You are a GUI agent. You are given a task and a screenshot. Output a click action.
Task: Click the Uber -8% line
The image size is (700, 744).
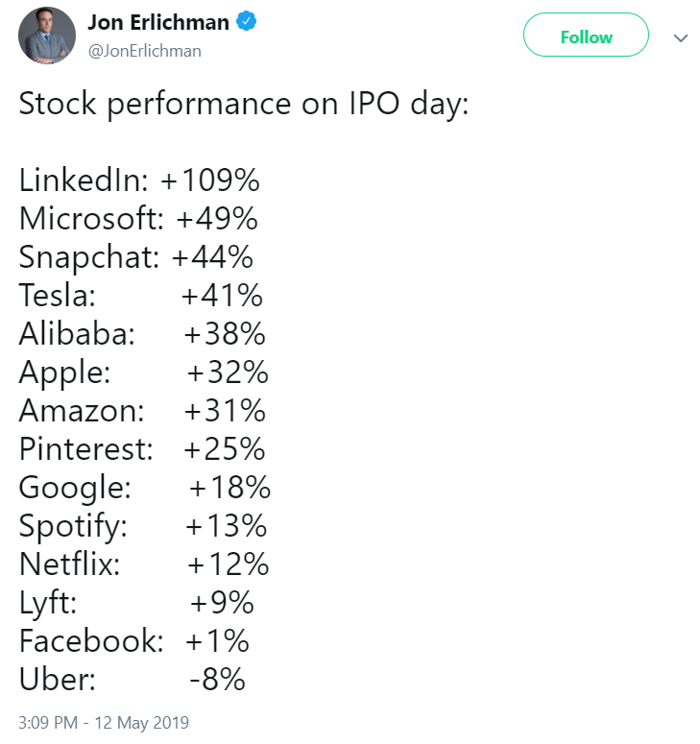click(x=133, y=679)
